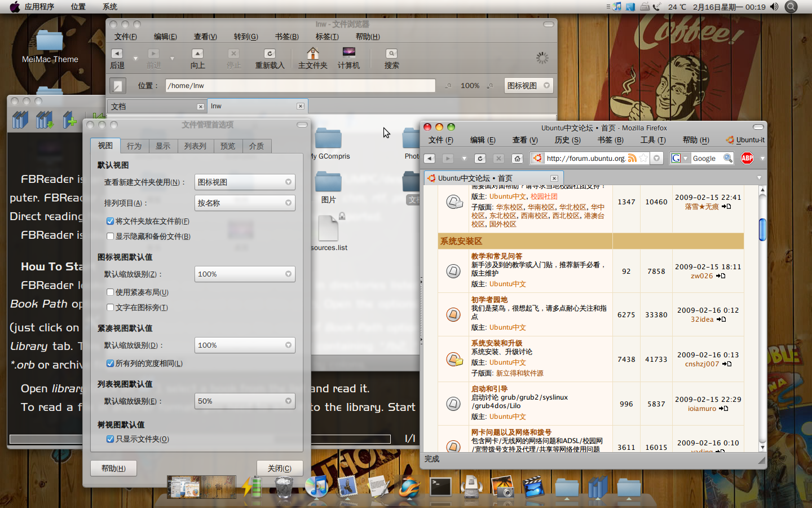Open Computer location in file browser toolbar
812x508 pixels.
pos(348,53)
